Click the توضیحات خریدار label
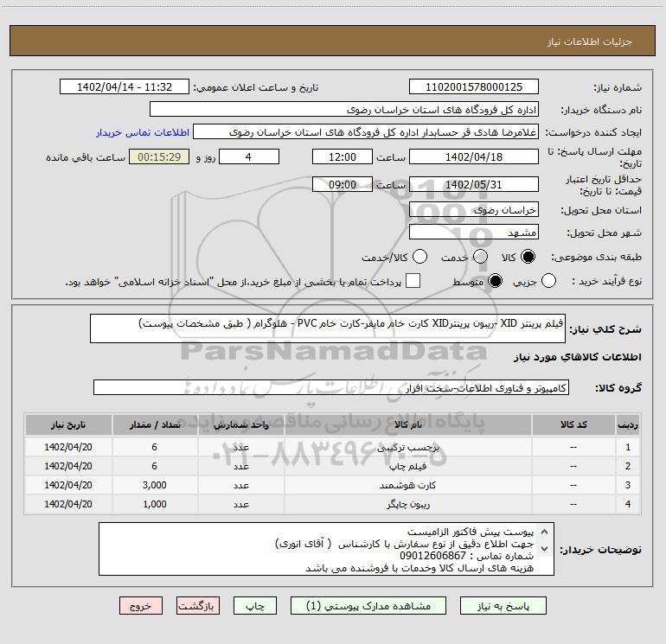 600,550
